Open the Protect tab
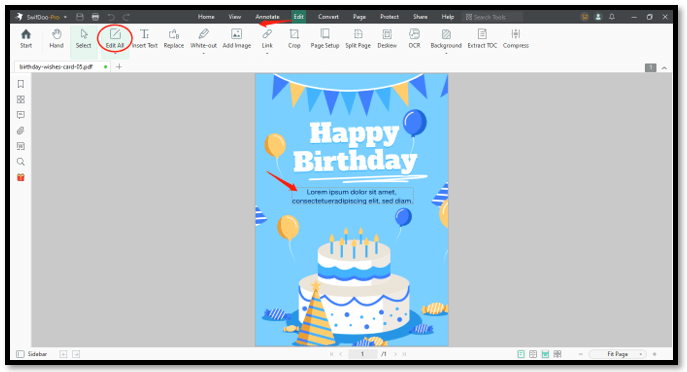The height and width of the screenshot is (372, 687). 389,17
